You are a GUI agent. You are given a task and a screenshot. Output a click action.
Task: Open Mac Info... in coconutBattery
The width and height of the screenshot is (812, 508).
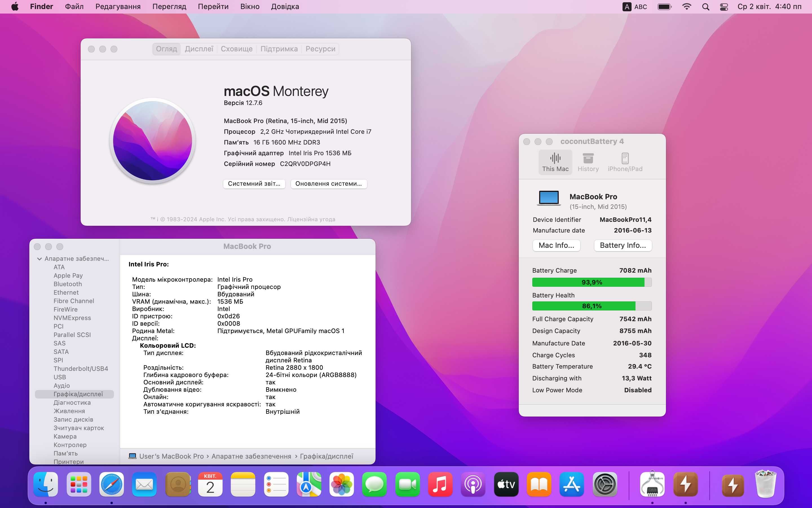tap(556, 245)
